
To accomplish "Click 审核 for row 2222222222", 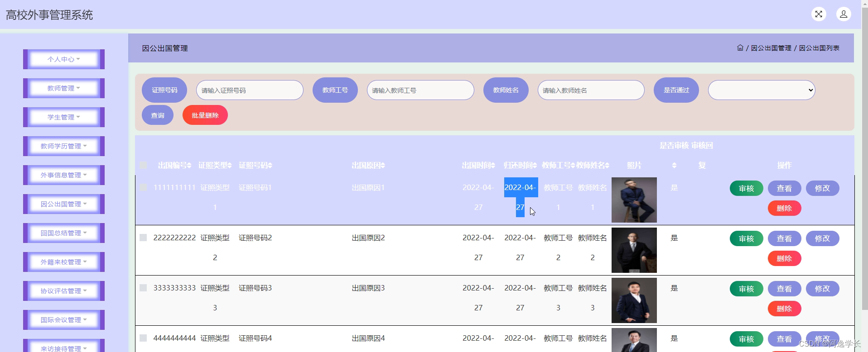I will pos(746,238).
